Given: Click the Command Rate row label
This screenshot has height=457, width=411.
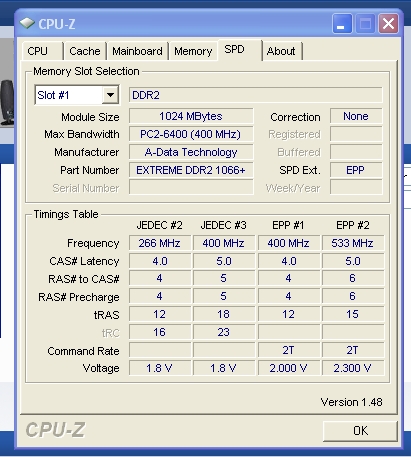Looking at the screenshot, I should click(x=83, y=351).
